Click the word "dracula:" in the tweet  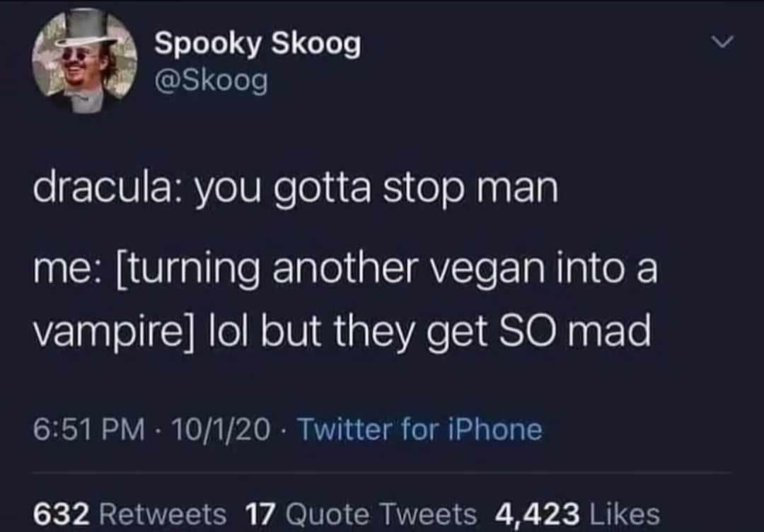(110, 189)
